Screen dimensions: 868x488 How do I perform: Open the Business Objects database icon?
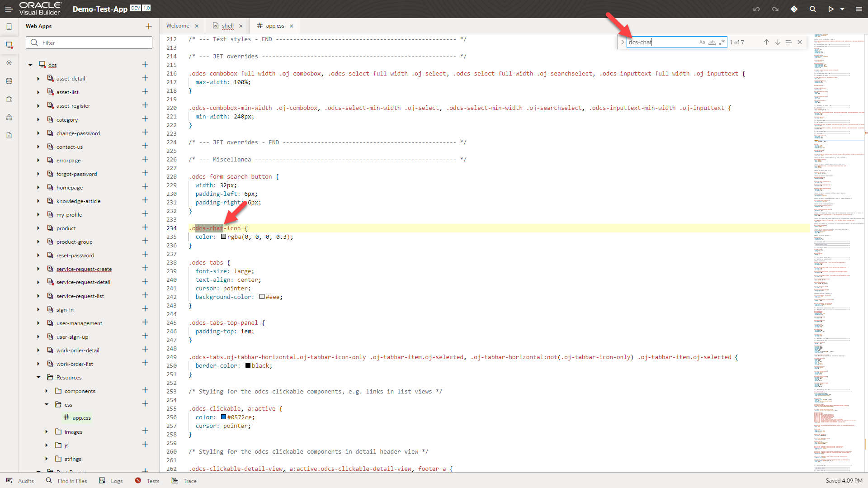click(x=9, y=81)
